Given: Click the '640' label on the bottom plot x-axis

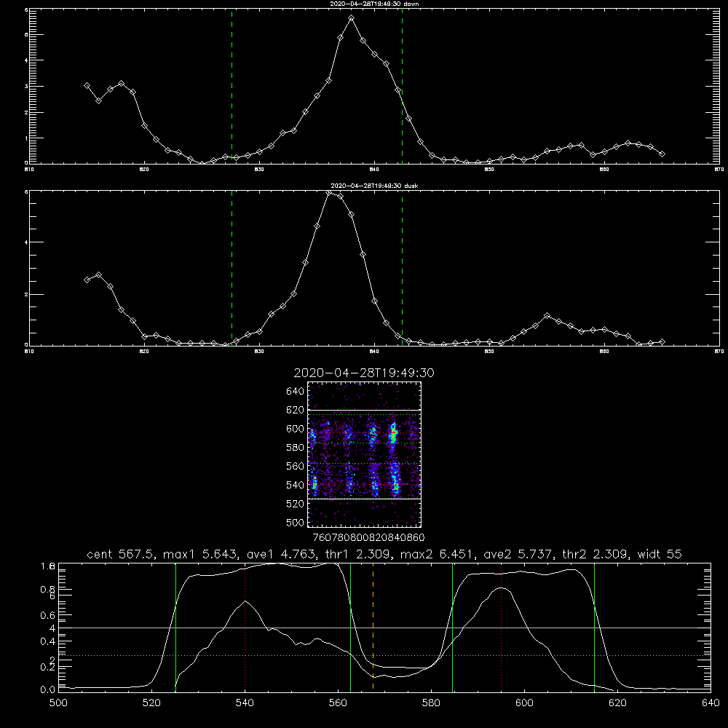Looking at the screenshot, I should coord(711,703).
